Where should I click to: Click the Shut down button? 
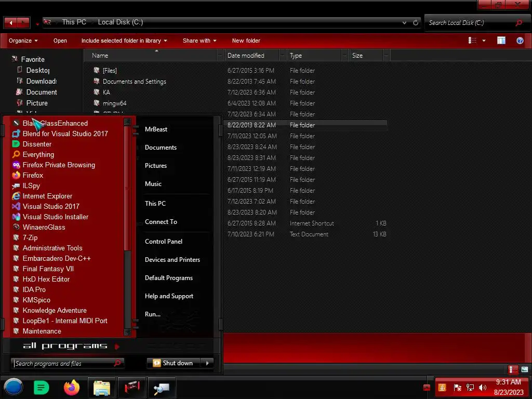pyautogui.click(x=175, y=363)
